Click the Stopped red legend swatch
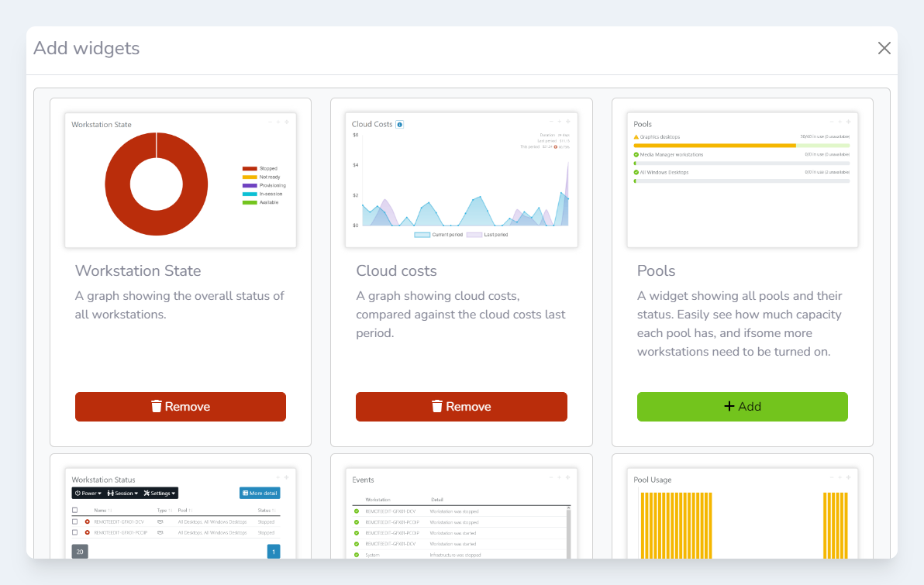Image resolution: width=924 pixels, height=585 pixels. [x=249, y=168]
